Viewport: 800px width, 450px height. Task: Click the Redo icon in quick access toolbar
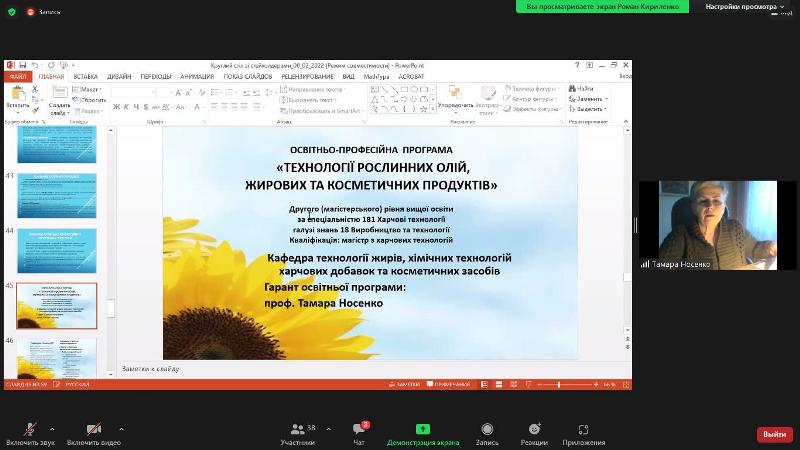click(x=51, y=65)
